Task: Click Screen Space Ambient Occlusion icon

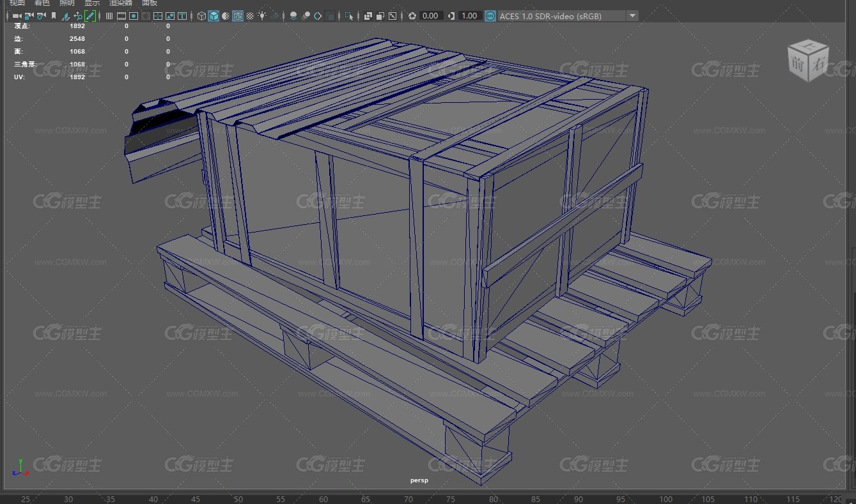Action: pyautogui.click(x=293, y=16)
